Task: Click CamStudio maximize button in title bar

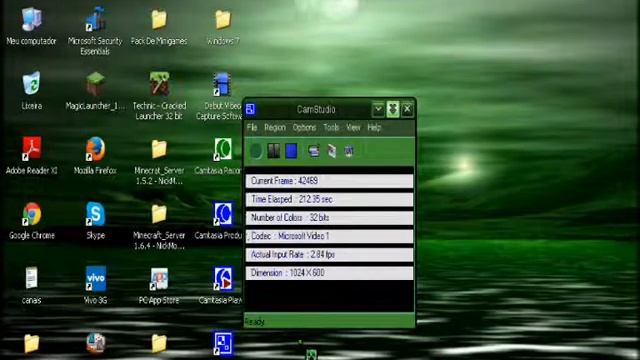Action: coord(393,109)
